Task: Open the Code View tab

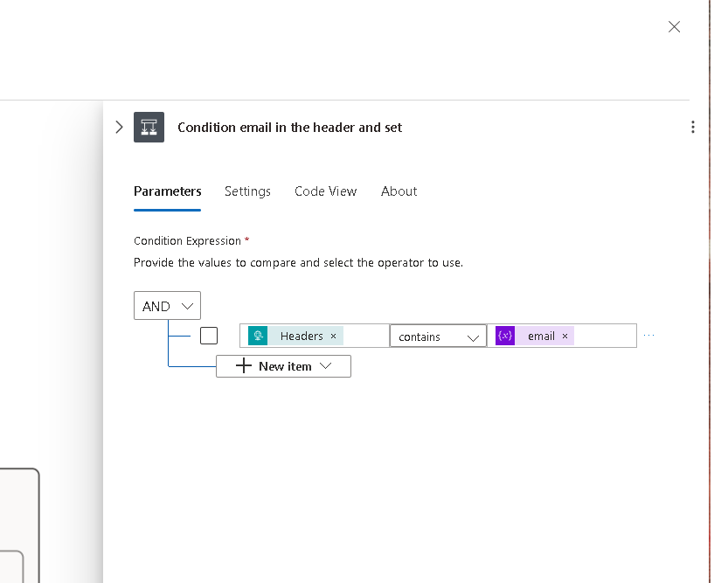Action: pos(325,191)
